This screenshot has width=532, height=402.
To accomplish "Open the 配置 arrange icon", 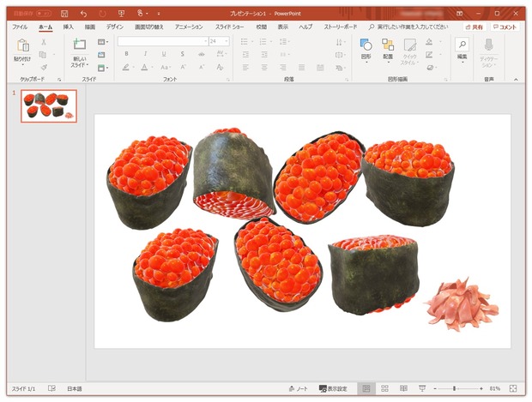I will pos(388,49).
